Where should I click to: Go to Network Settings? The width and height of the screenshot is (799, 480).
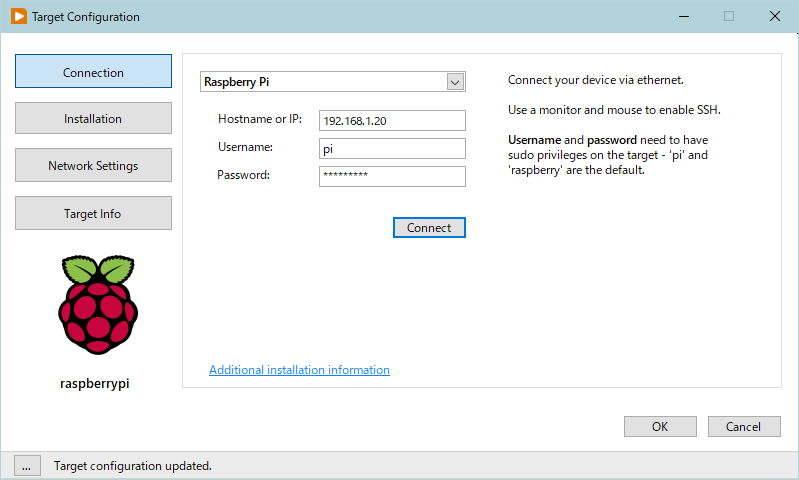[x=94, y=166]
